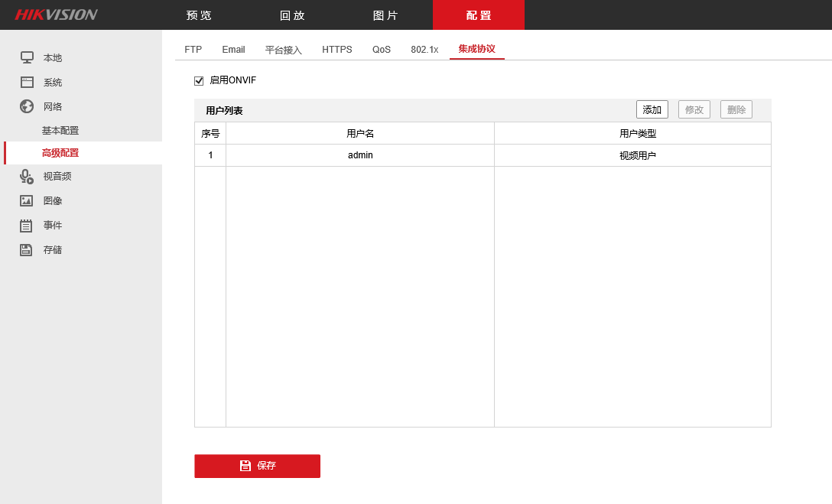The image size is (832, 504).
Task: Open the 配置 top menu
Action: pyautogui.click(x=479, y=15)
